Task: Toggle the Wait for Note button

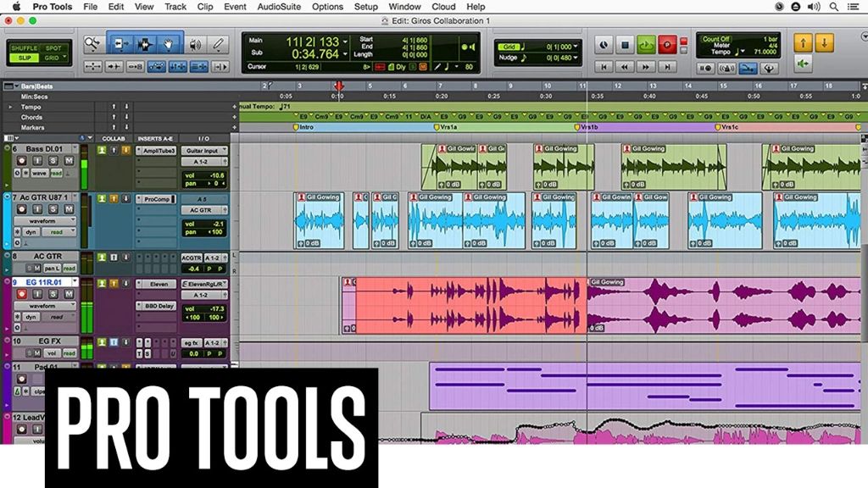Action: (x=705, y=68)
